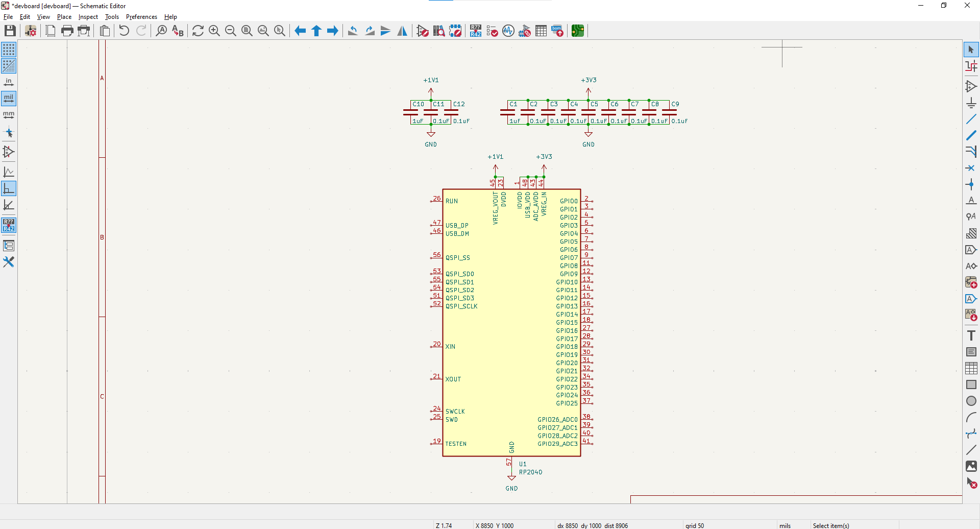This screenshot has height=529, width=980.
Task: Open the Annotate Schematic tool
Action: click(x=476, y=31)
